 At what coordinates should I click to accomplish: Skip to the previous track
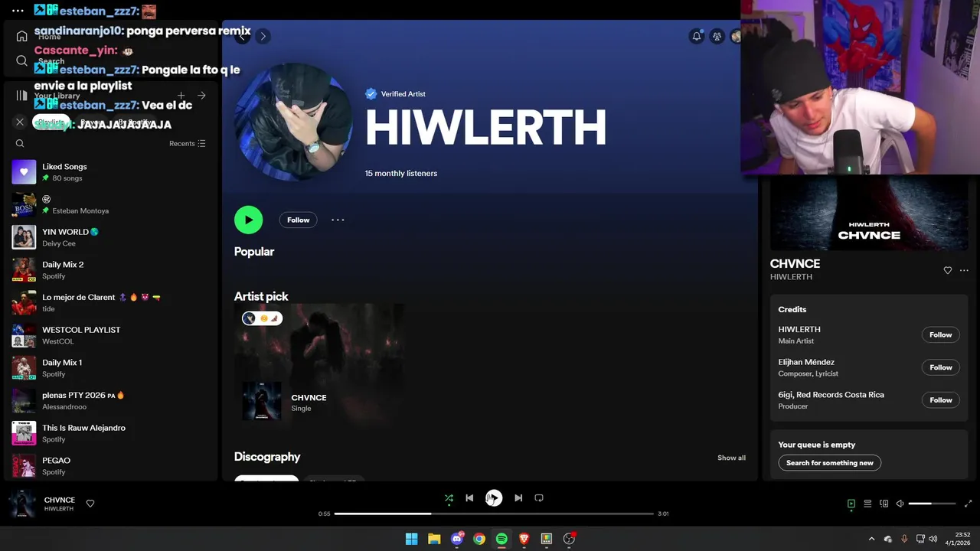pyautogui.click(x=469, y=498)
